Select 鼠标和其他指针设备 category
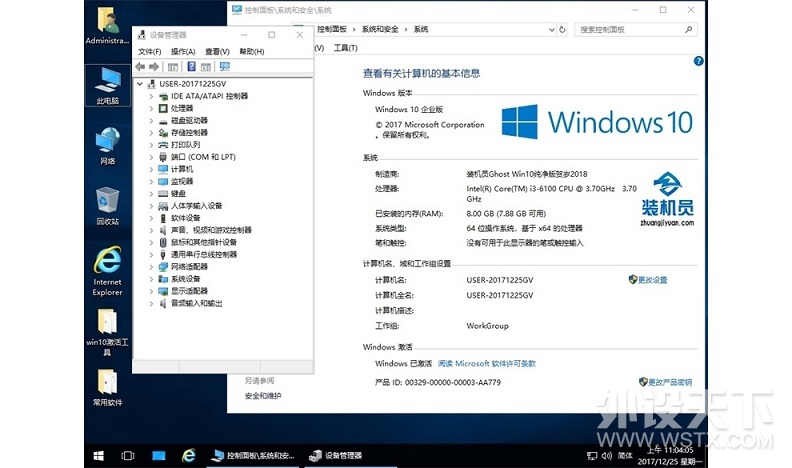This screenshot has height=468, width=792. click(x=204, y=242)
